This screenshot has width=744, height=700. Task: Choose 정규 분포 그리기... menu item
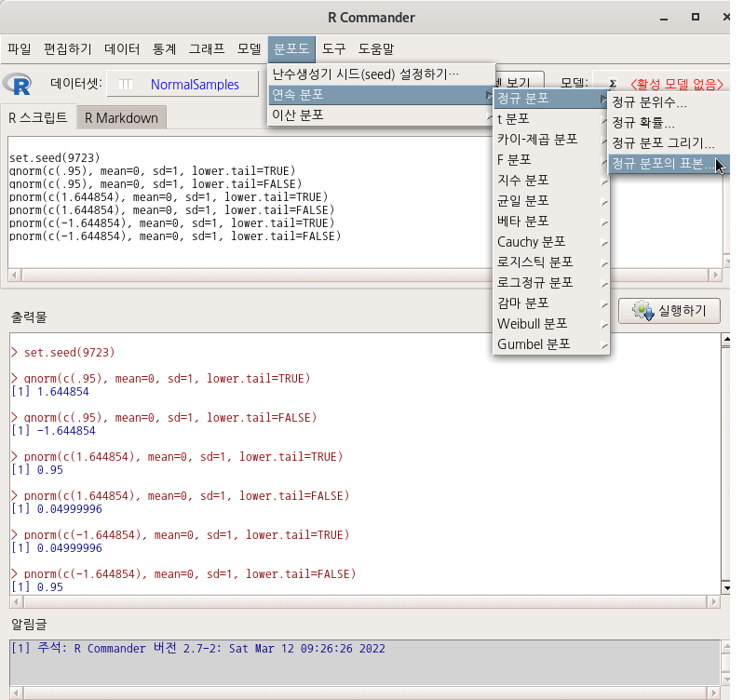tap(669, 143)
